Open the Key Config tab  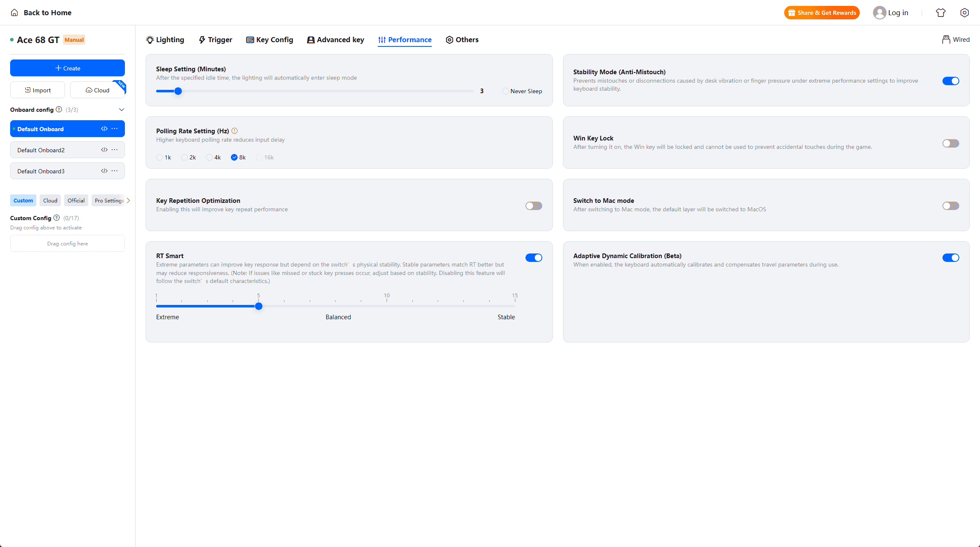click(270, 40)
